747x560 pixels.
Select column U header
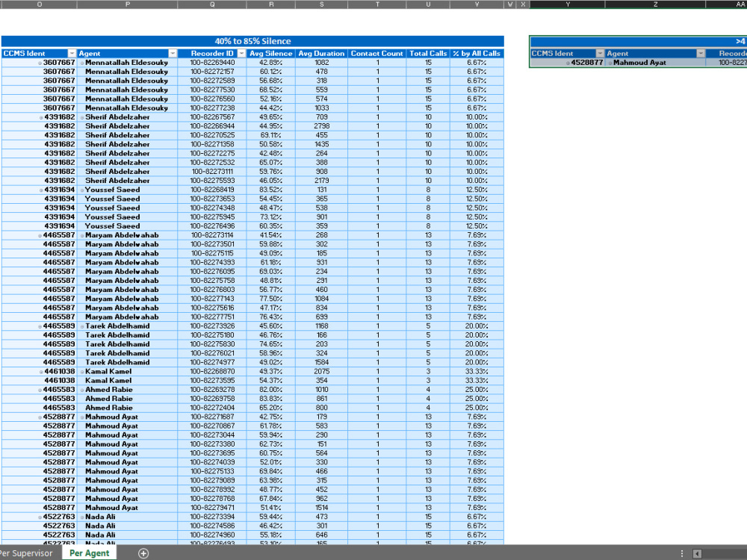428,4
